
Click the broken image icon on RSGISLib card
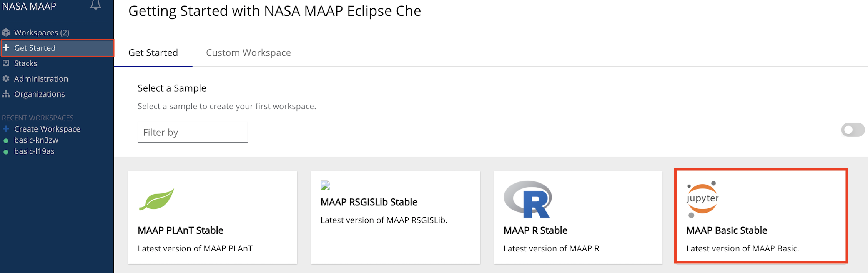(325, 186)
